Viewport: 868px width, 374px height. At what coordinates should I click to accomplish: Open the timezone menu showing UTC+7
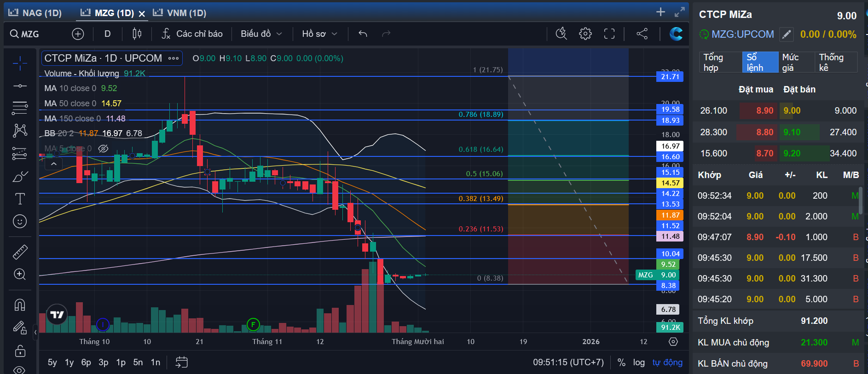click(x=568, y=362)
